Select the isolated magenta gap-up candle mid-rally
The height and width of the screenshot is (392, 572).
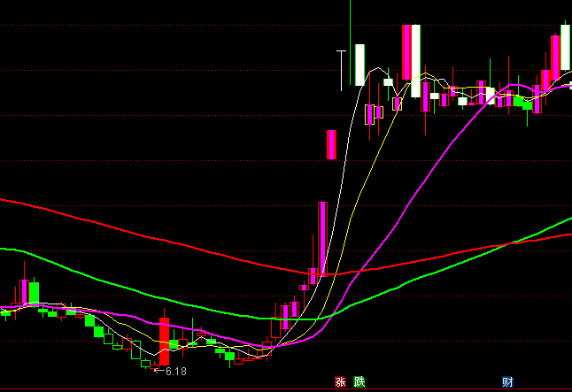331,144
